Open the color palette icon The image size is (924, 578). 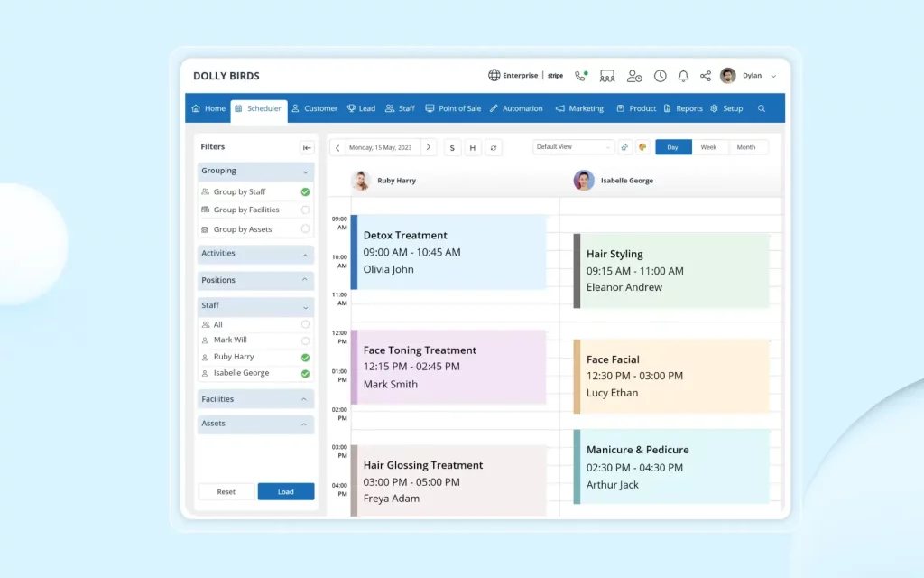[642, 147]
